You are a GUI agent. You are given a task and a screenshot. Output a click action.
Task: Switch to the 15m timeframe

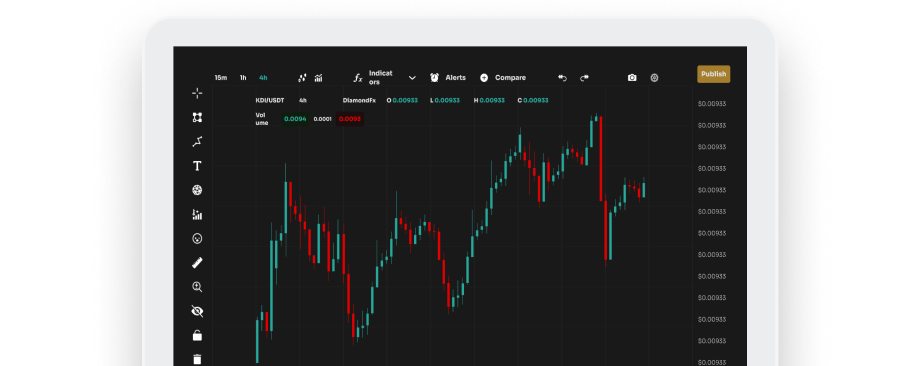pyautogui.click(x=221, y=77)
